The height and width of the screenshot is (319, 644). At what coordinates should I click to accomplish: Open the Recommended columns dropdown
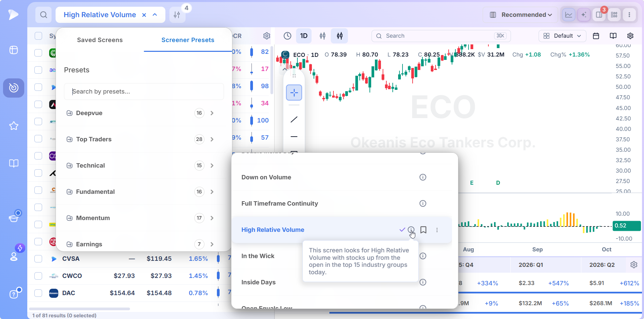[x=521, y=15]
